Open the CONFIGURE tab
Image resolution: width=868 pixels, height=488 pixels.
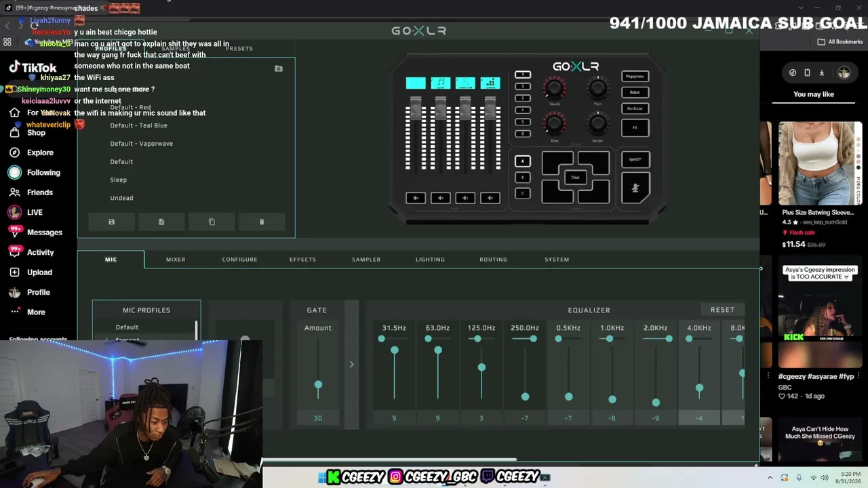239,260
